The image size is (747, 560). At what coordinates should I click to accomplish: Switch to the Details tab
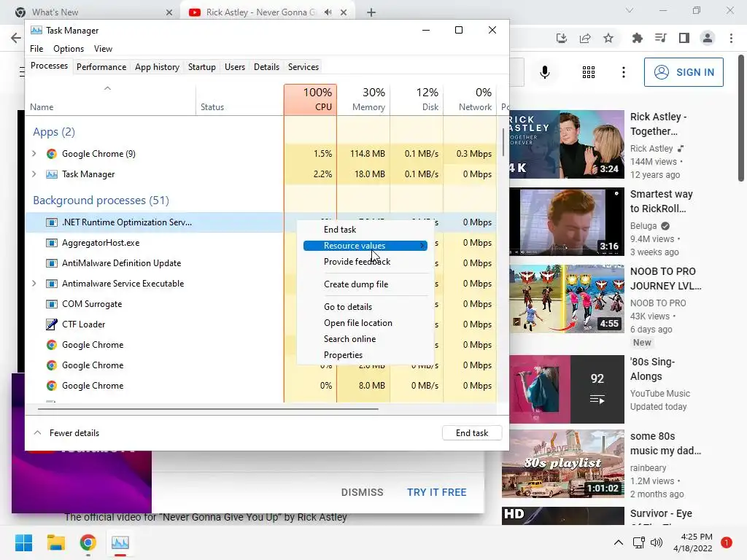[266, 67]
